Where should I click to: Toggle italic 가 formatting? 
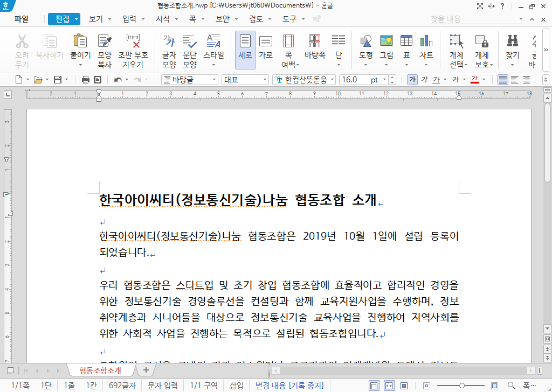tap(424, 80)
